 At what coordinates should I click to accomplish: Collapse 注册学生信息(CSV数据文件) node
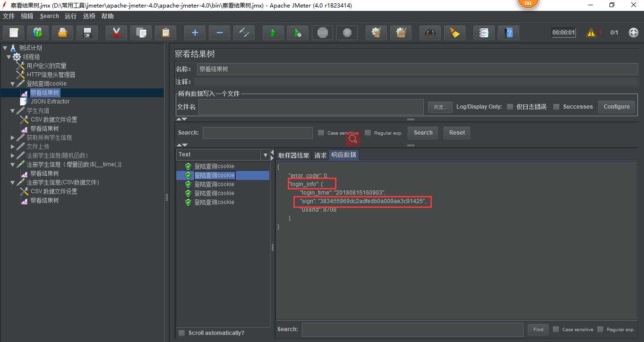[13, 182]
